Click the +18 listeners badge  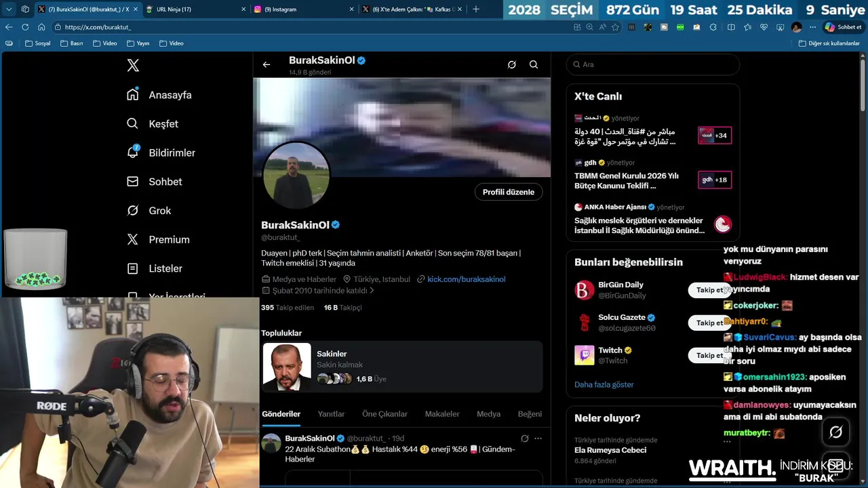tap(715, 180)
